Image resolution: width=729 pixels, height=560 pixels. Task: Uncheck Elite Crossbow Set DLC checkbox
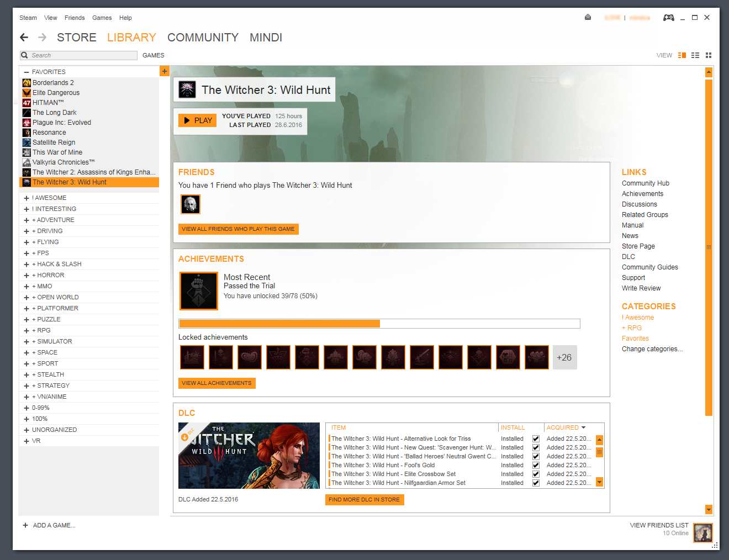536,474
